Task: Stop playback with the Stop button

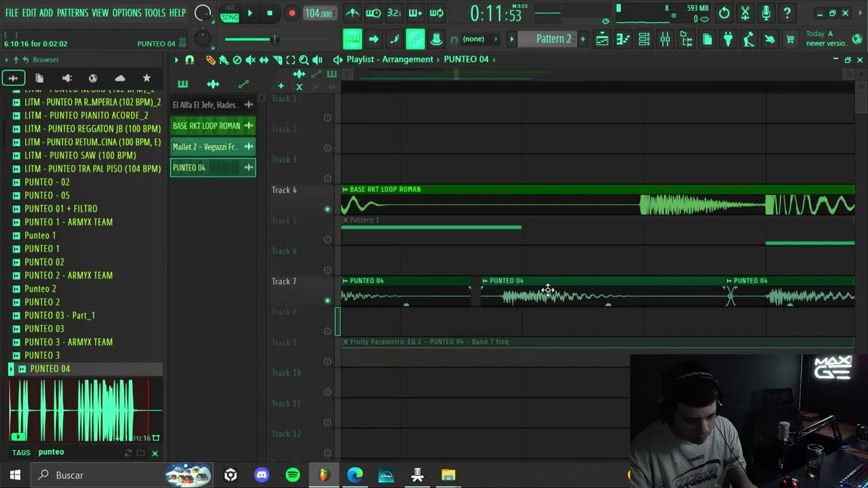Action: tap(269, 13)
